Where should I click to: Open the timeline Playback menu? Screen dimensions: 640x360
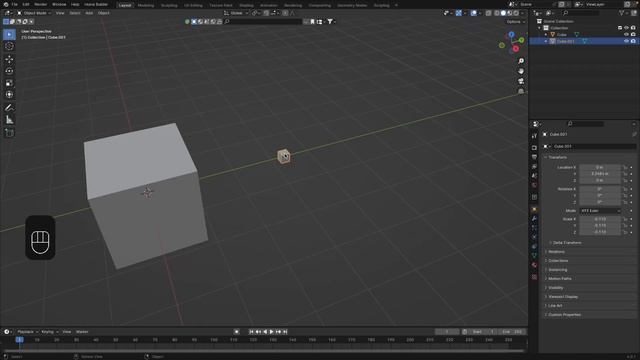coord(27,332)
